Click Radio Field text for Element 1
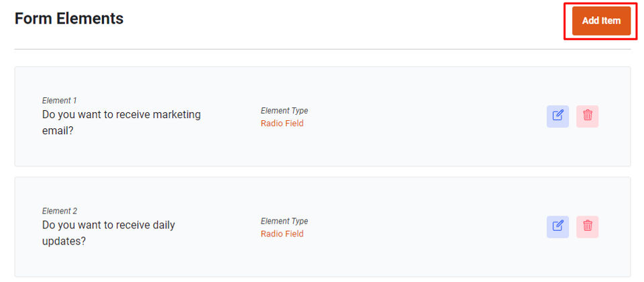This screenshot has width=644, height=282. 282,124
